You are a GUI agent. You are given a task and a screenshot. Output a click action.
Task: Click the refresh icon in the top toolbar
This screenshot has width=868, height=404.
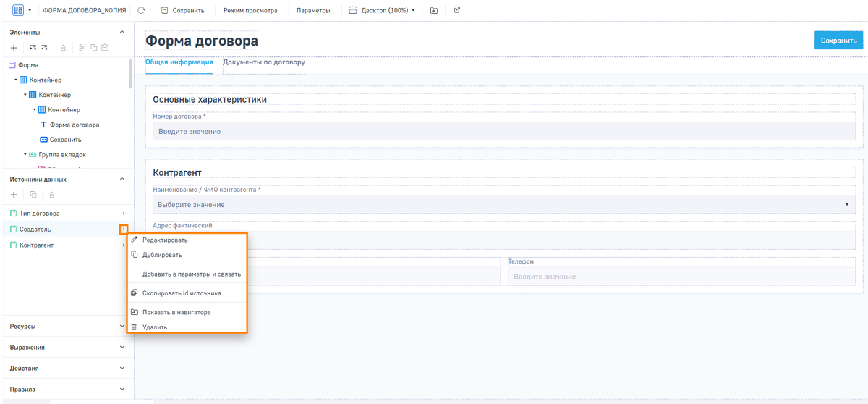[142, 11]
